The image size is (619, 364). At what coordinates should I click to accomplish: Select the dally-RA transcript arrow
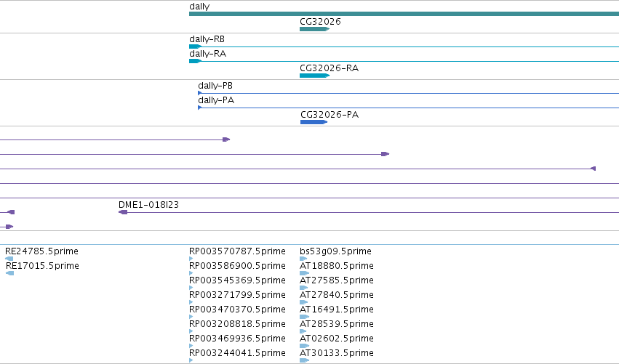click(196, 61)
